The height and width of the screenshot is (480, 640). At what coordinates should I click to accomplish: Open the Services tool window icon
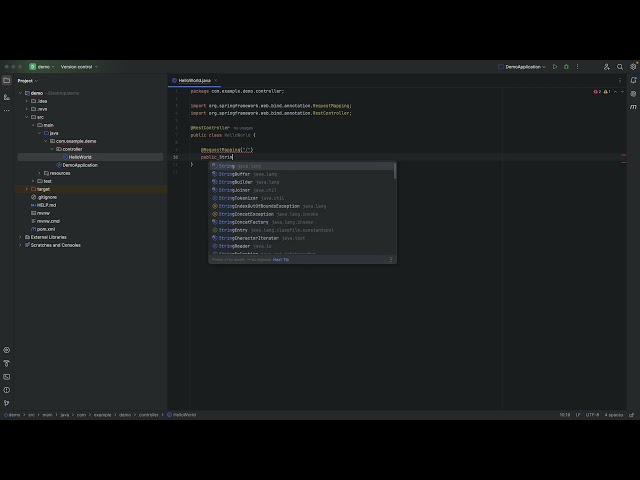click(x=7, y=350)
